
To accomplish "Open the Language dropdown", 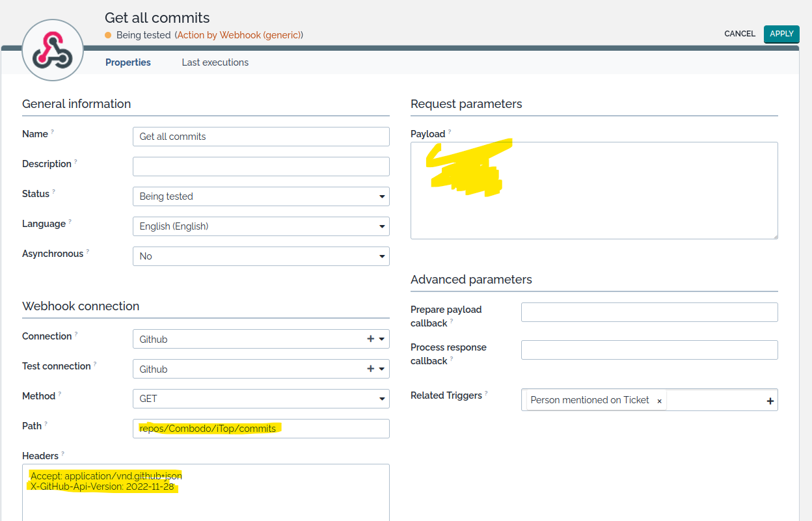I will (261, 226).
